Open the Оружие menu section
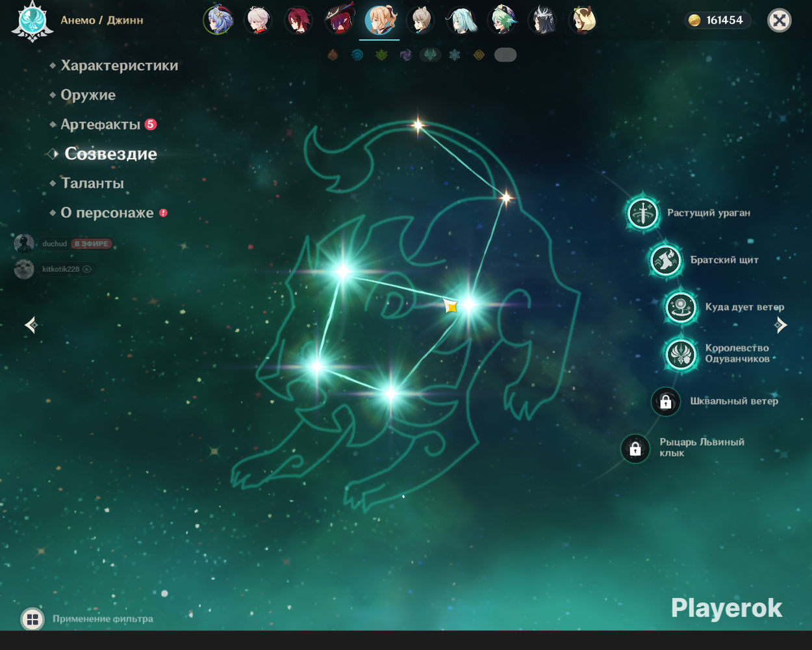Image resolution: width=812 pixels, height=650 pixels. 82,95
